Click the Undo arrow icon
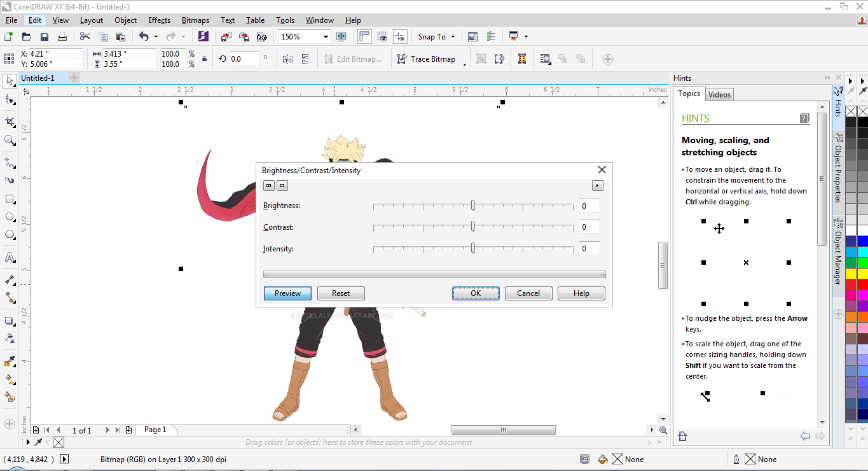Image resolution: width=868 pixels, height=471 pixels. click(x=144, y=37)
